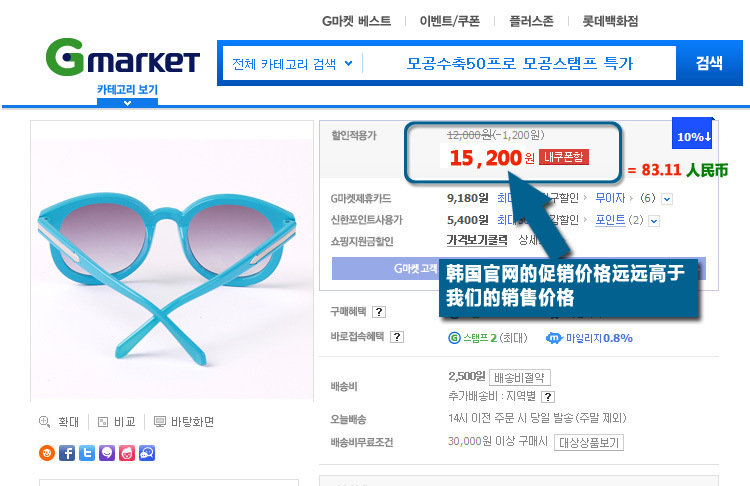Viewport: 750px width, 486px height.
Task: Click the 바탕화면 desktop monitor icon
Action: click(x=160, y=422)
